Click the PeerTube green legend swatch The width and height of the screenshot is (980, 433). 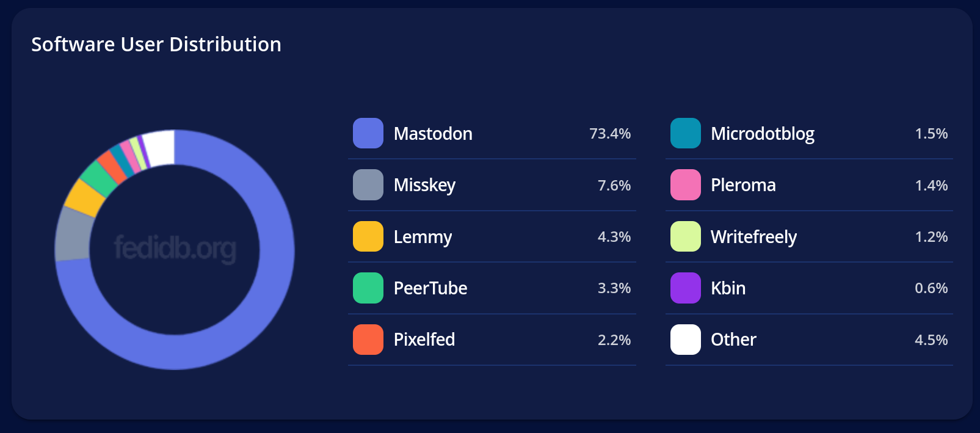pos(368,288)
